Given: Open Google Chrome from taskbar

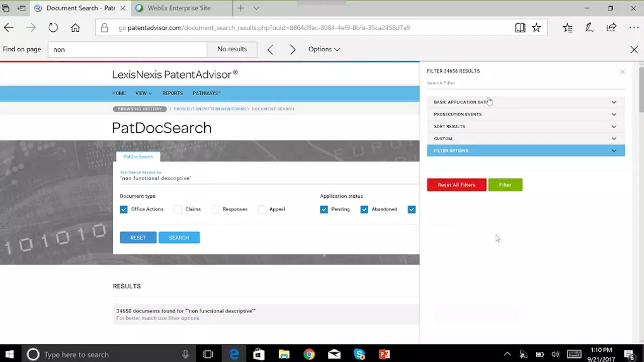Looking at the screenshot, I should [309, 354].
